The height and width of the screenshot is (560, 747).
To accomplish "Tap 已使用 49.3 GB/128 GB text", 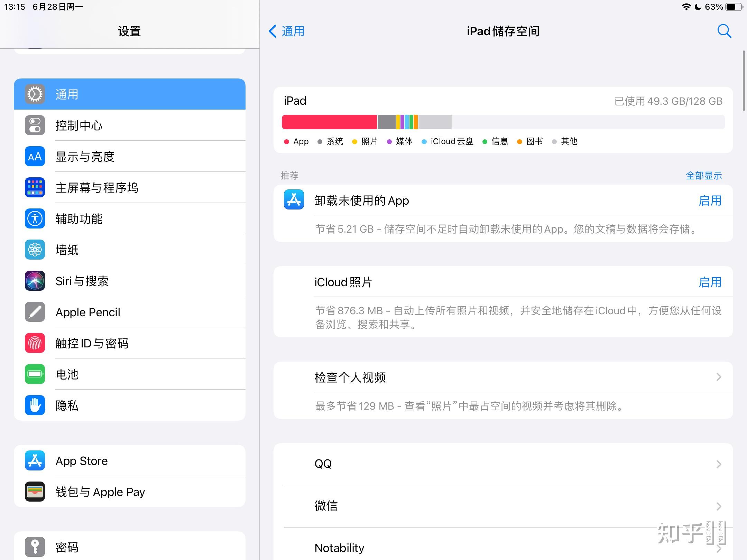I will (668, 101).
